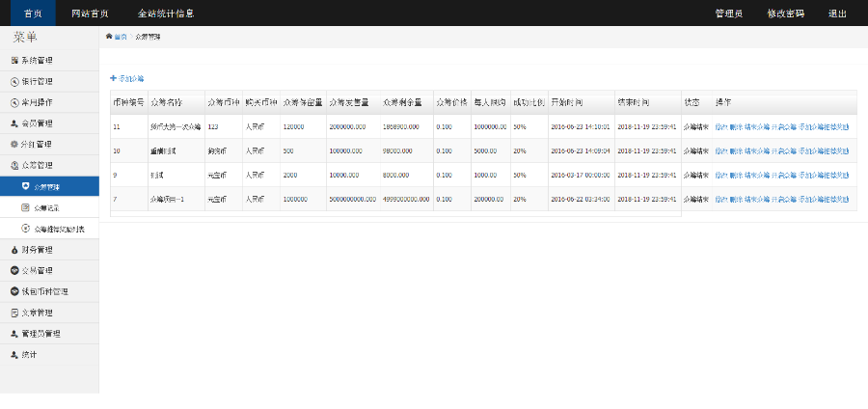Click 修改 link for row 11
Viewport: 868px width, 409px height.
[721, 127]
